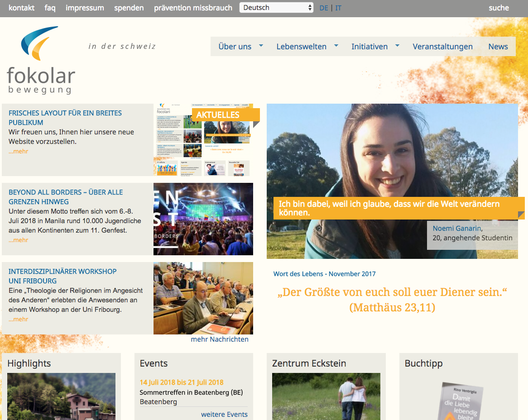528x420 pixels.
Task: Click the Buchtipp section heading
Action: tap(423, 363)
